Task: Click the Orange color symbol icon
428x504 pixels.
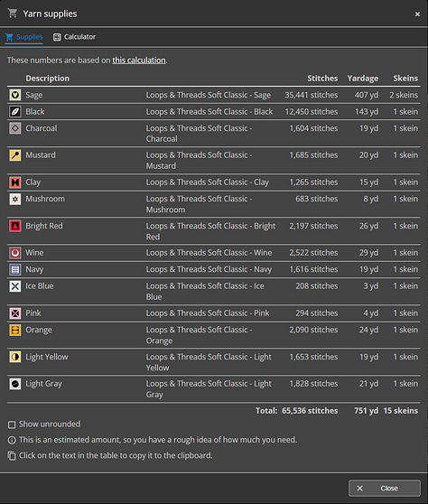Action: (15, 330)
